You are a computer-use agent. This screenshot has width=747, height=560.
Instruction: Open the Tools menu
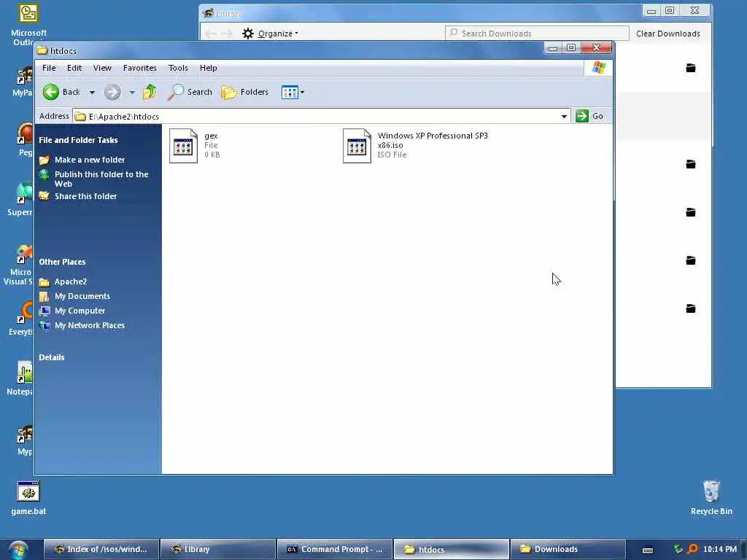pyautogui.click(x=178, y=68)
